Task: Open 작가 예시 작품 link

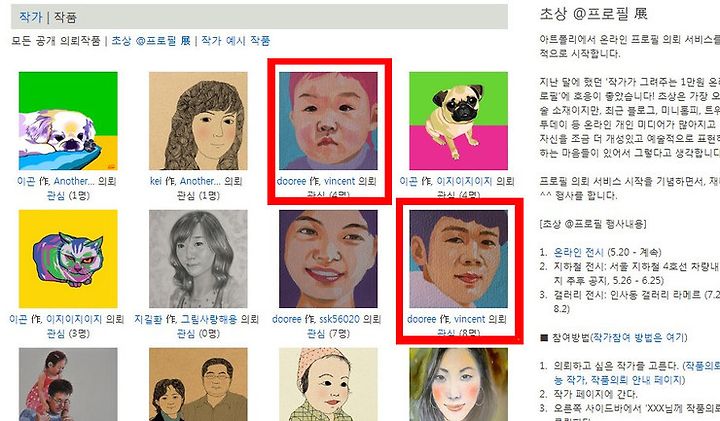Action: (x=236, y=41)
